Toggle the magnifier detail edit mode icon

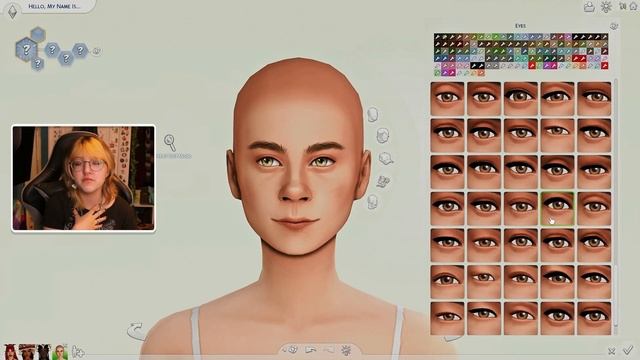pos(170,142)
